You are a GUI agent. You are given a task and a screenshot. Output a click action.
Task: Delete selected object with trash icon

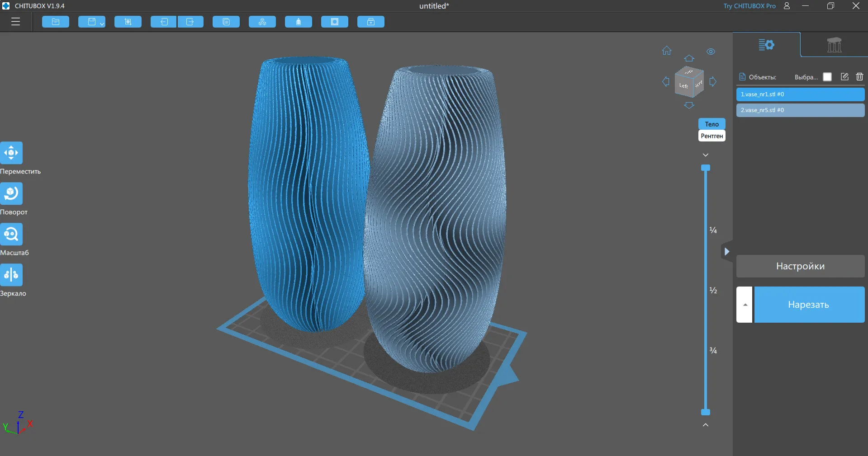[859, 77]
